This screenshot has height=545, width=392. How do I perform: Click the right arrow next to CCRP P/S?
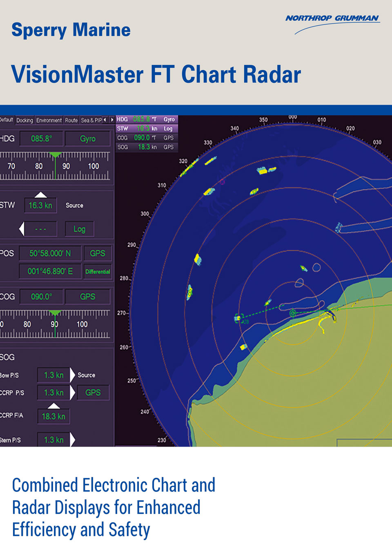[73, 393]
